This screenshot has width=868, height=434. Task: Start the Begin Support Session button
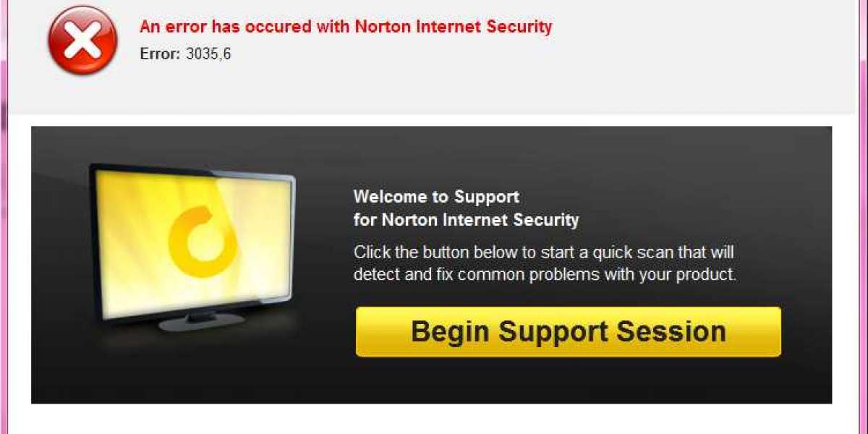(568, 331)
